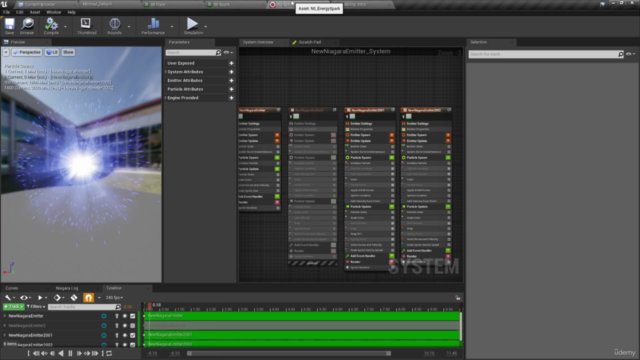Pause timeline playback
Viewport: 640px width, 360px height.
click(70, 353)
